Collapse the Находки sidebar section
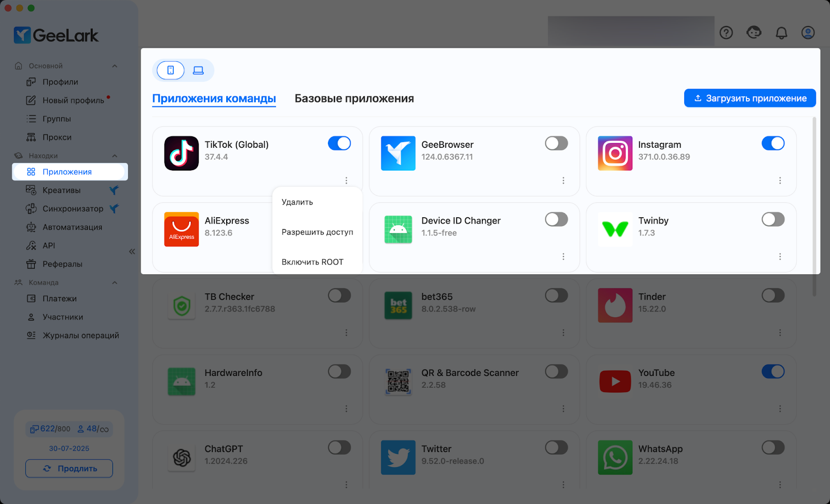Screen dimensions: 830x504 click(115, 156)
